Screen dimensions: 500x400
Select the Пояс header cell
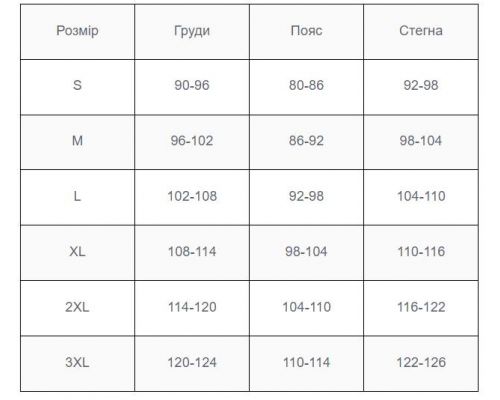306,31
